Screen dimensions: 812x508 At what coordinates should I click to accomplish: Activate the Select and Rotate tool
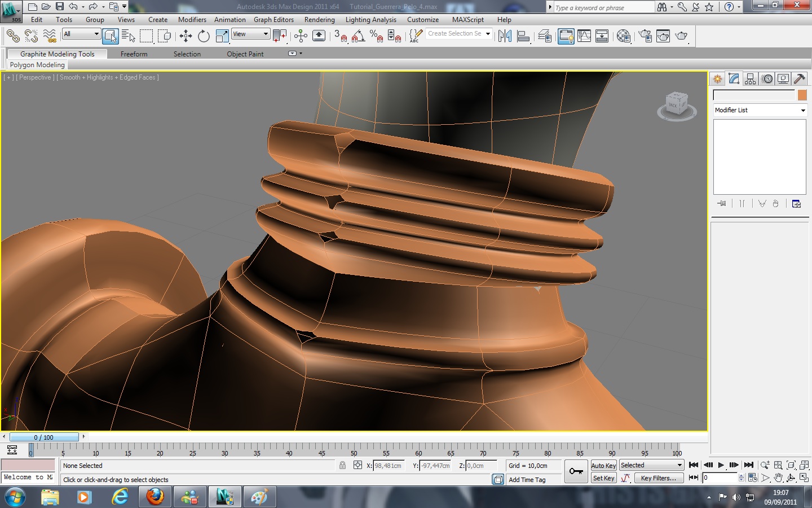point(204,37)
